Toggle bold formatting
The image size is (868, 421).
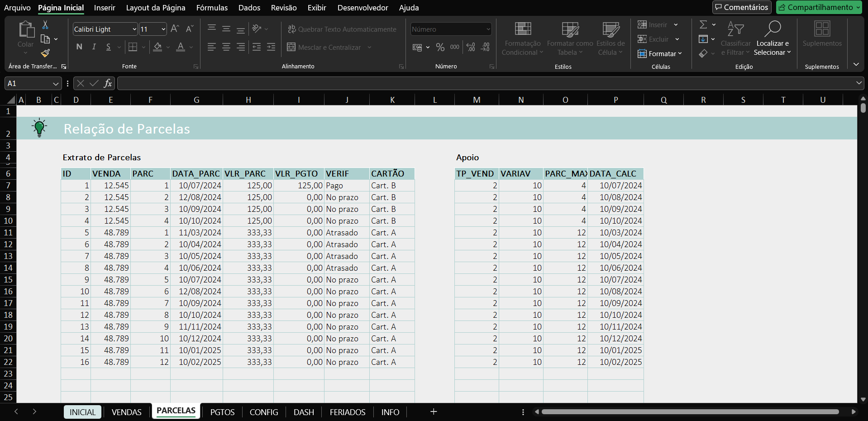[79, 47]
